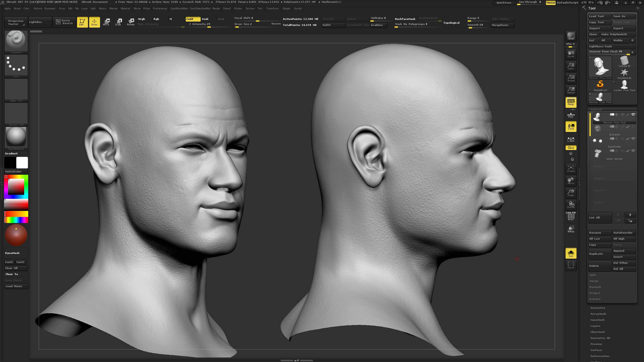Open the Zplugin menu
The height and width of the screenshot is (362, 644).
pos(286,9)
